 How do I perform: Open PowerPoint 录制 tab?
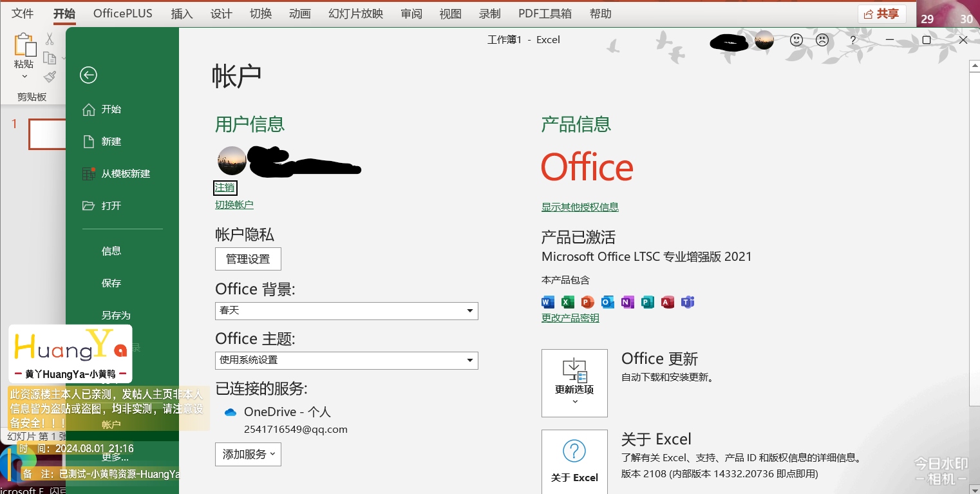[490, 14]
